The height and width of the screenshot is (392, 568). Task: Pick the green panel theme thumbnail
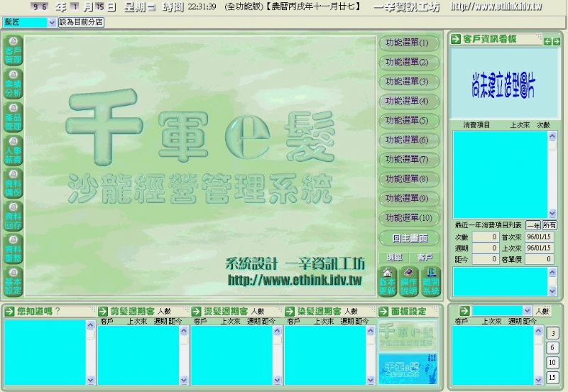tap(408, 335)
